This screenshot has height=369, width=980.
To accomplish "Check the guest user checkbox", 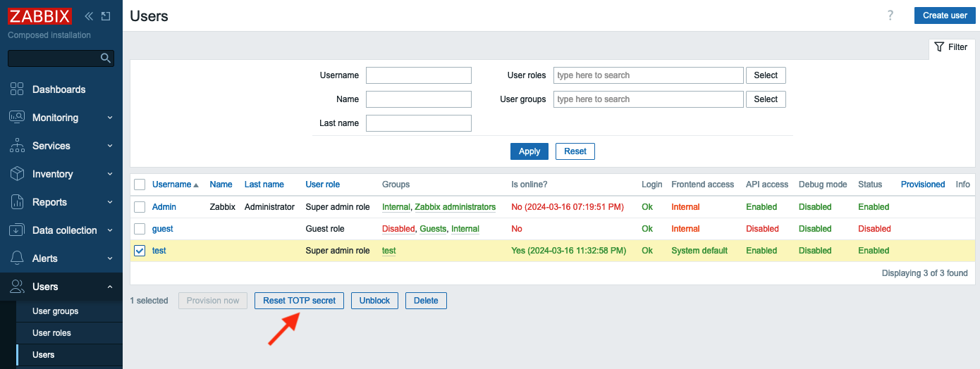I will coord(140,229).
